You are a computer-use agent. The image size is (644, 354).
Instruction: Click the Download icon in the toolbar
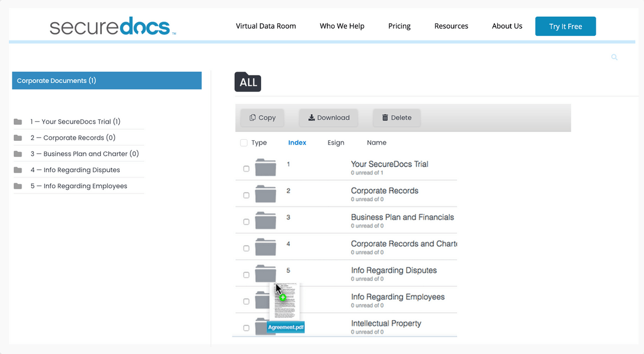(x=312, y=118)
